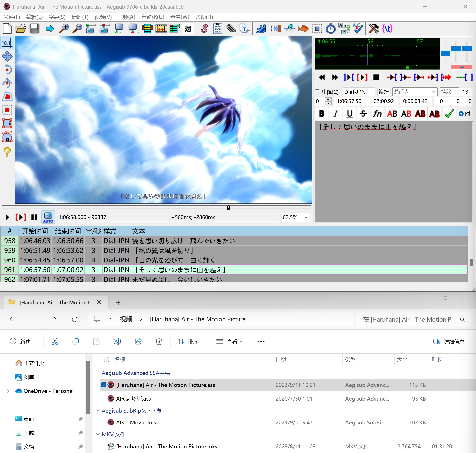Open Translation Assistant icon
476x453 pixels.
point(344,29)
